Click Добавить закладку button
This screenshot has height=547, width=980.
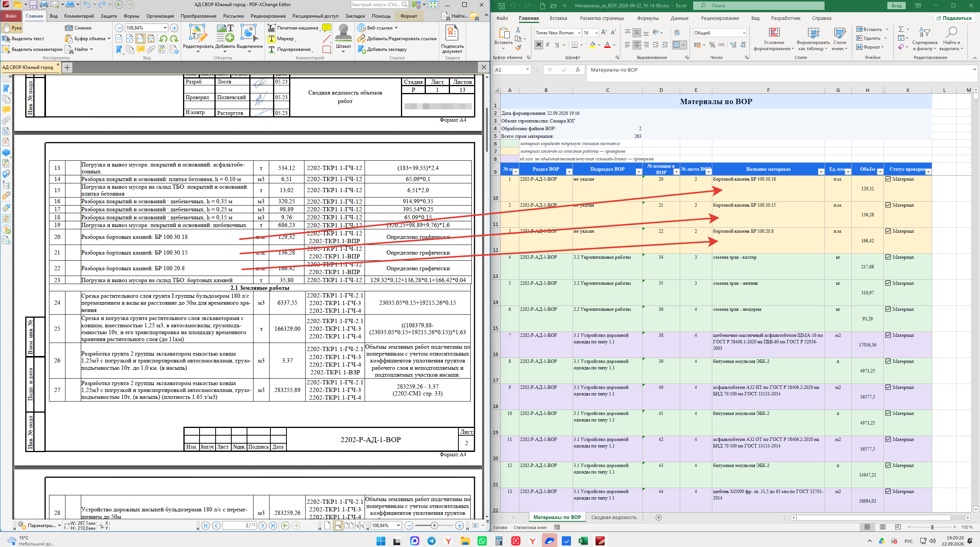382,49
